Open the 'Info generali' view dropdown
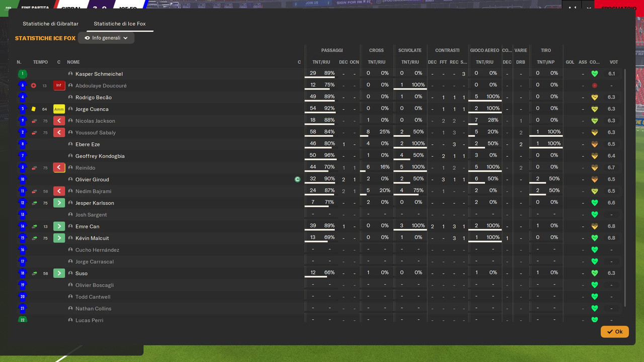This screenshot has height=362, width=644. (x=106, y=38)
